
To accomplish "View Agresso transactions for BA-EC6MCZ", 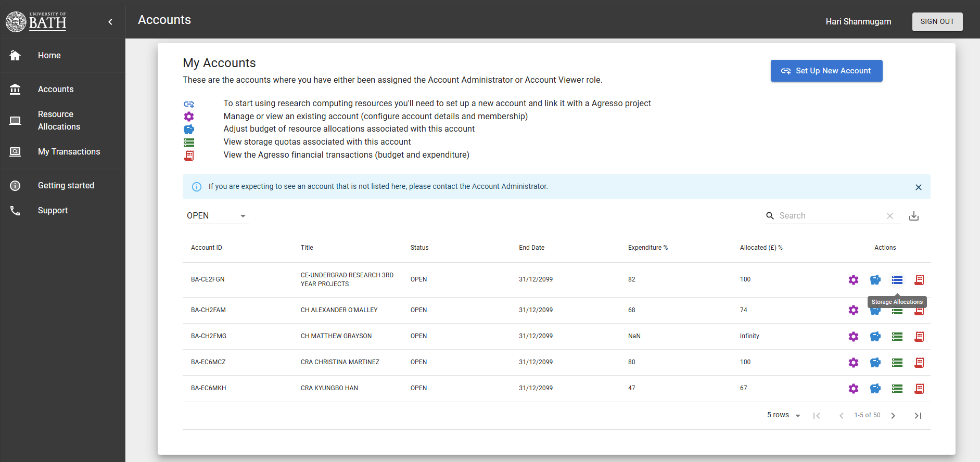I will [x=919, y=363].
